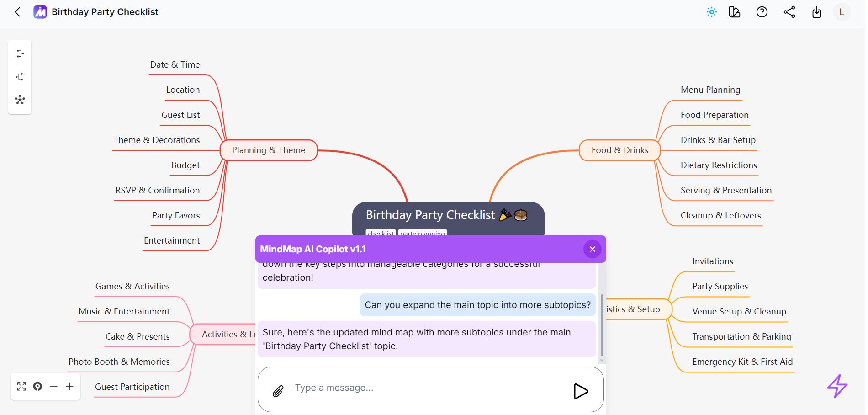
Task: Zoom out with the minus button
Action: coord(53,387)
